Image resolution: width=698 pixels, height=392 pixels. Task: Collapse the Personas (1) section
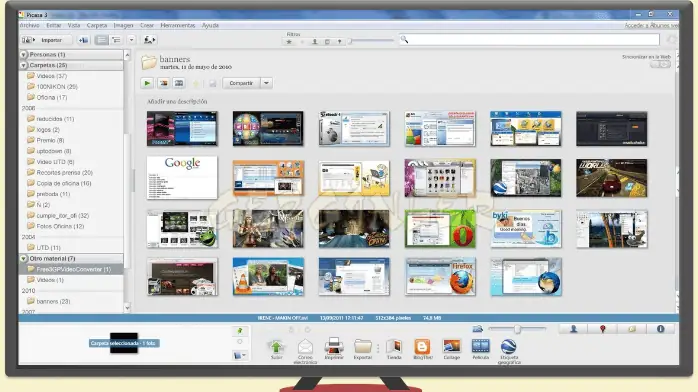(24, 54)
